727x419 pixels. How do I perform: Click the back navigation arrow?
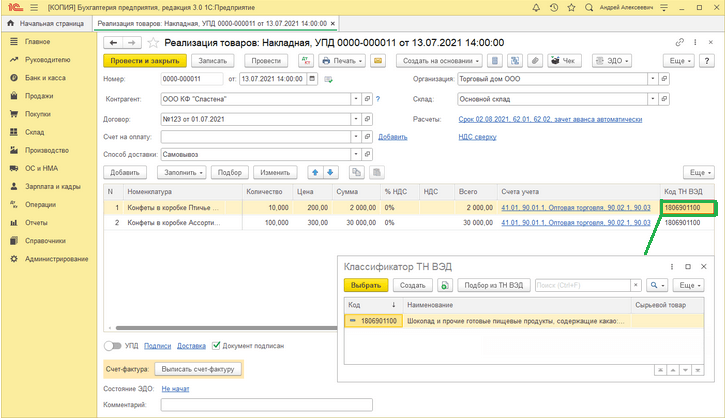(x=112, y=43)
